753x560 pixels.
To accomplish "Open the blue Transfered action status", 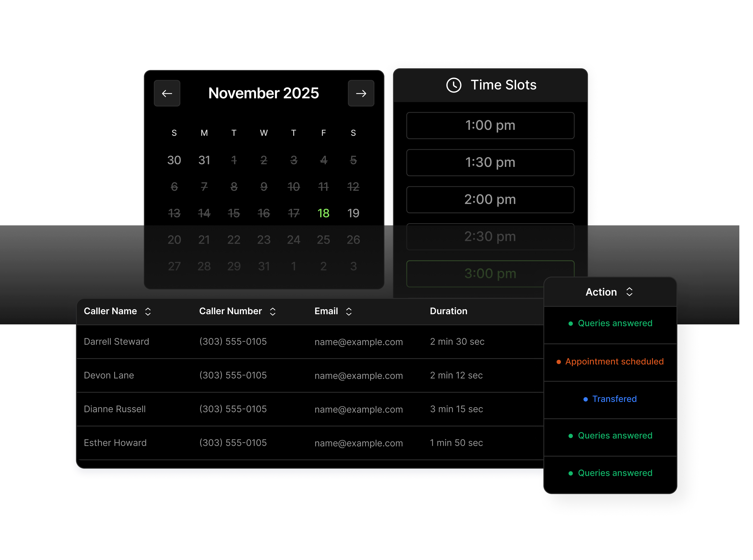I will coord(614,399).
